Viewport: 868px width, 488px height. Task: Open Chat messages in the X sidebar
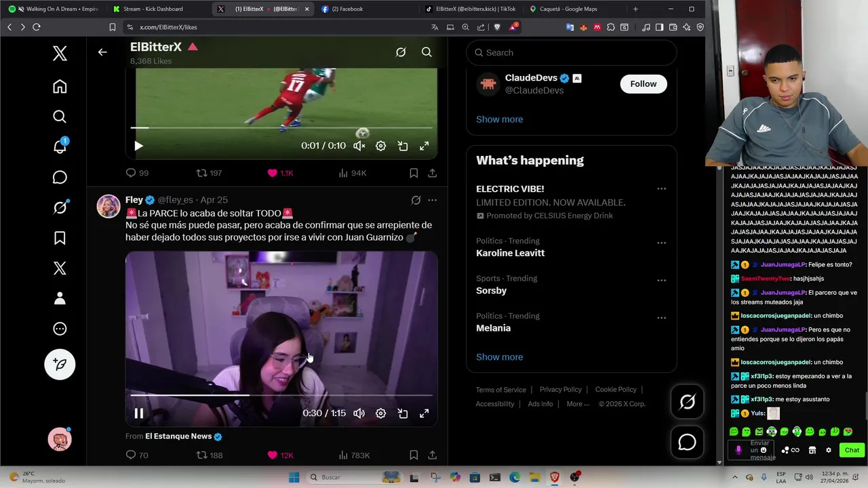click(60, 178)
